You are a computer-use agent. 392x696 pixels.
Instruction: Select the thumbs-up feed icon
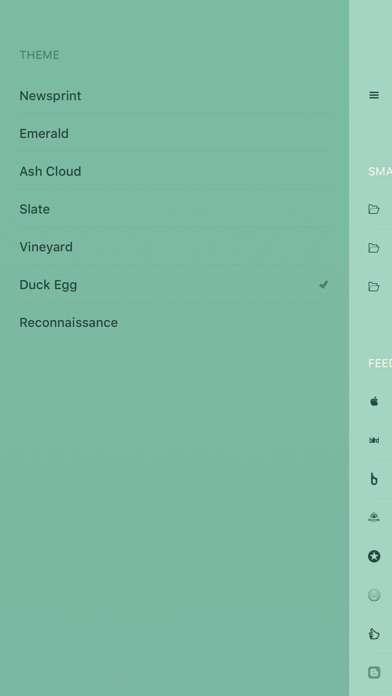coord(374,634)
